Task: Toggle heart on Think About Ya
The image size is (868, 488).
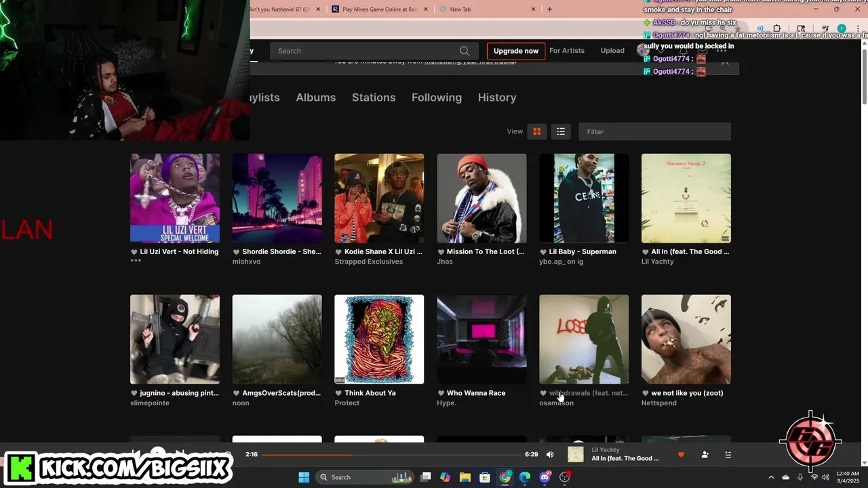Action: tap(338, 393)
